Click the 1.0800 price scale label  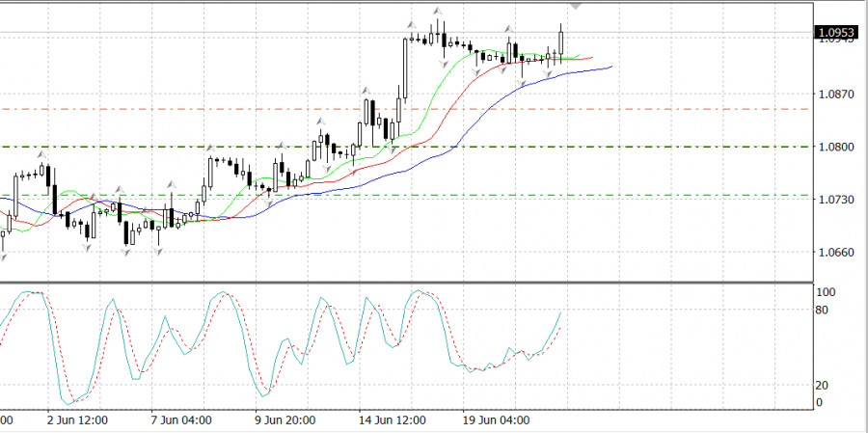(x=834, y=148)
